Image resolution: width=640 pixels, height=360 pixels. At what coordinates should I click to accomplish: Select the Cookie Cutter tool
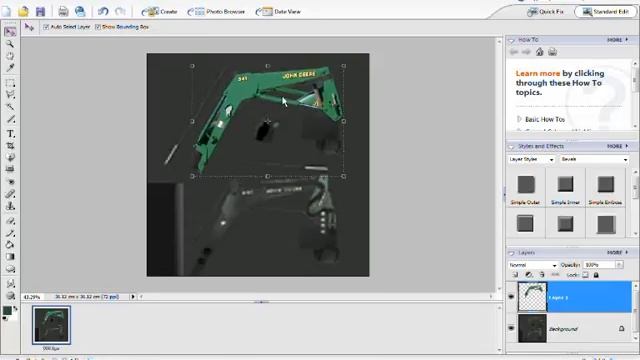point(10,158)
